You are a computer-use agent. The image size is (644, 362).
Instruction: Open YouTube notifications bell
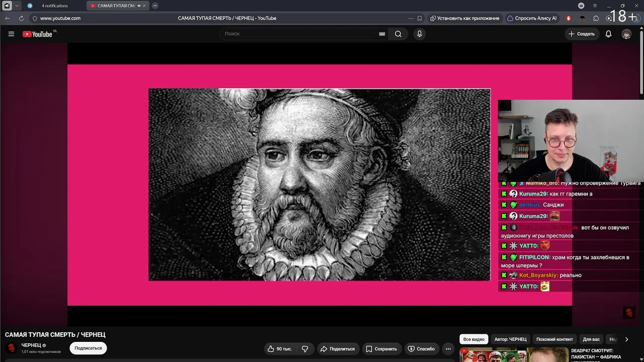608,34
